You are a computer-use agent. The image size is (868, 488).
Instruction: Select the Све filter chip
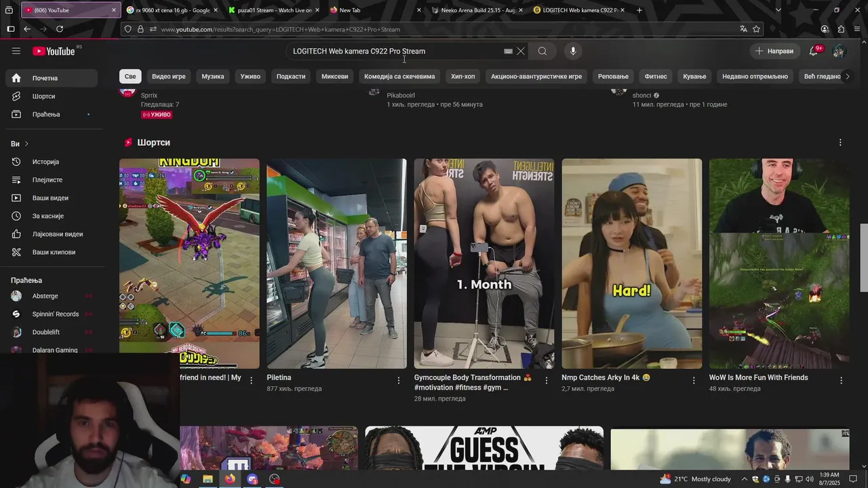(x=130, y=77)
